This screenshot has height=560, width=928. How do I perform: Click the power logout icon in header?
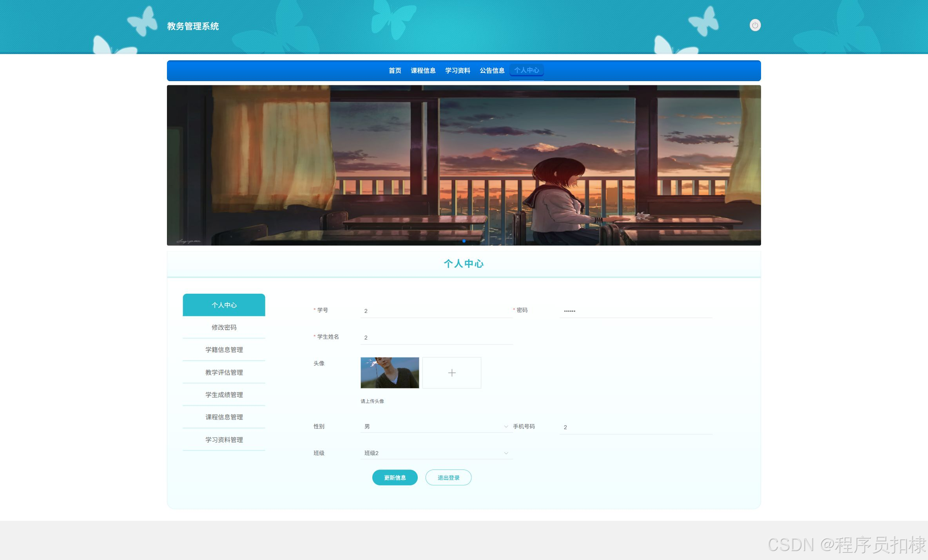click(755, 25)
